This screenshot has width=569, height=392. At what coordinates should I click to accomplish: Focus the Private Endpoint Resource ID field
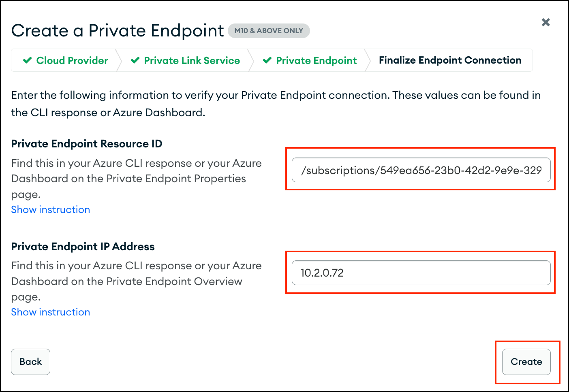click(x=421, y=170)
